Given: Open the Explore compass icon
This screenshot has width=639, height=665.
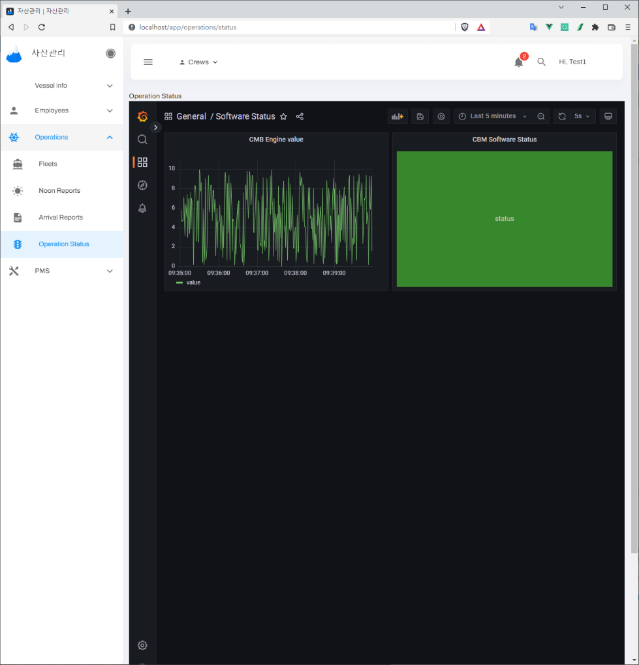Looking at the screenshot, I should 142,185.
